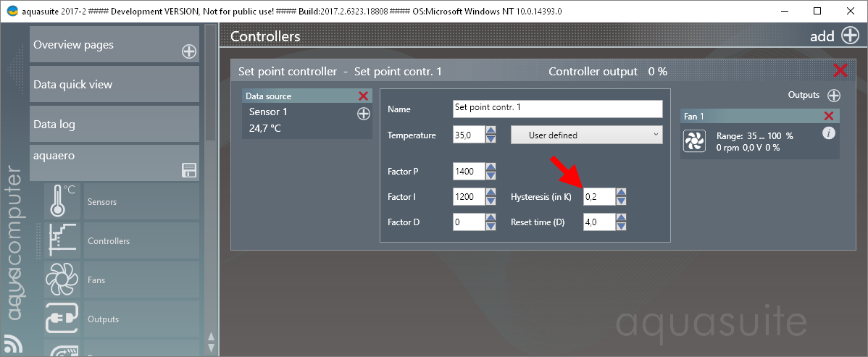Select Sensors in the aquaero list
The width and height of the screenshot is (868, 357).
coord(141,201)
